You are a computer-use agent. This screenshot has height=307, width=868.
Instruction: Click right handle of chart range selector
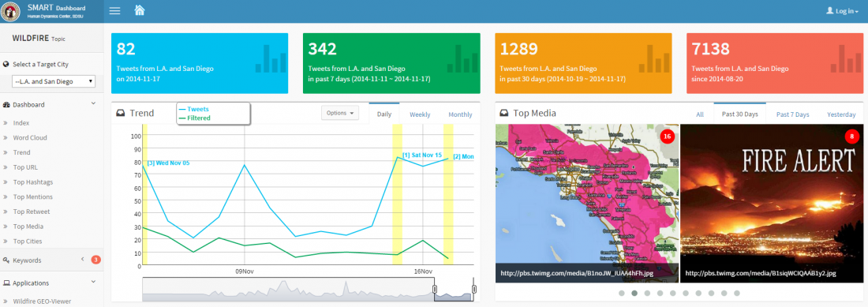[474, 290]
